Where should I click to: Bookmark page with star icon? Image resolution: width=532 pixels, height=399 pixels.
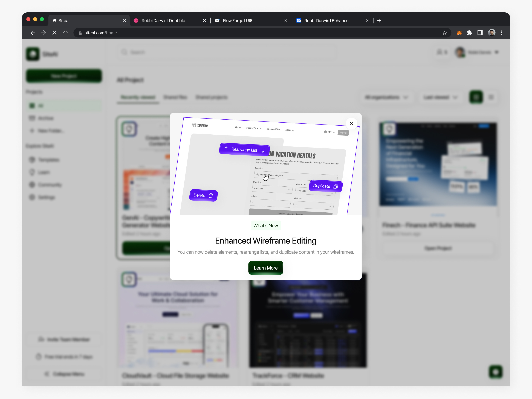[444, 33]
